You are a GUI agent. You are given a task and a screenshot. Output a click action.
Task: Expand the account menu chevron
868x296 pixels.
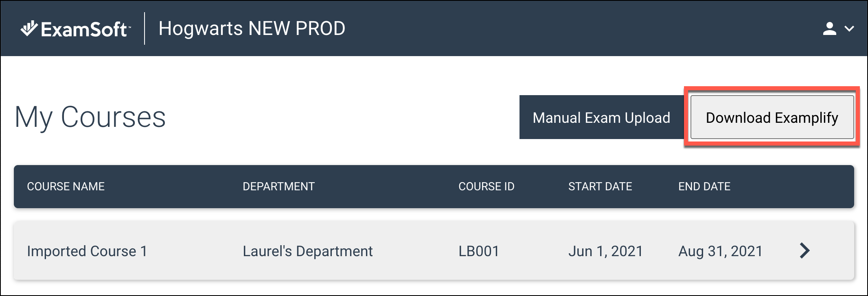(x=849, y=28)
